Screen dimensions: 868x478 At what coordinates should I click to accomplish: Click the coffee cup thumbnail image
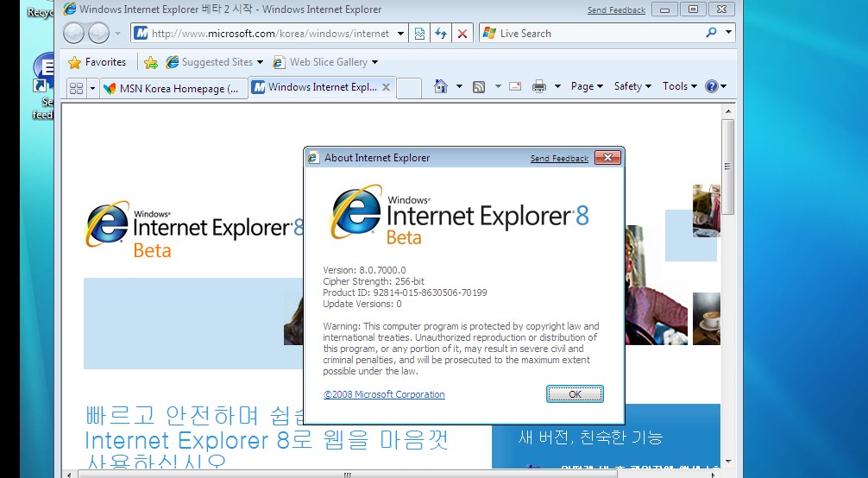click(707, 318)
